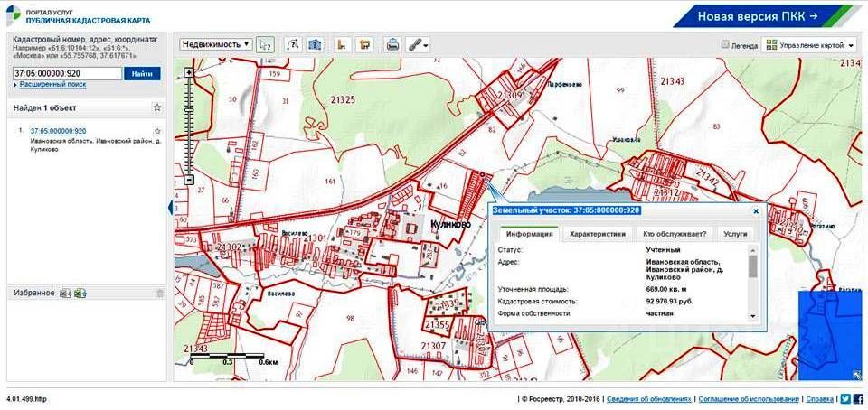Click the popup info scrollbar thumb

[x=752, y=266]
